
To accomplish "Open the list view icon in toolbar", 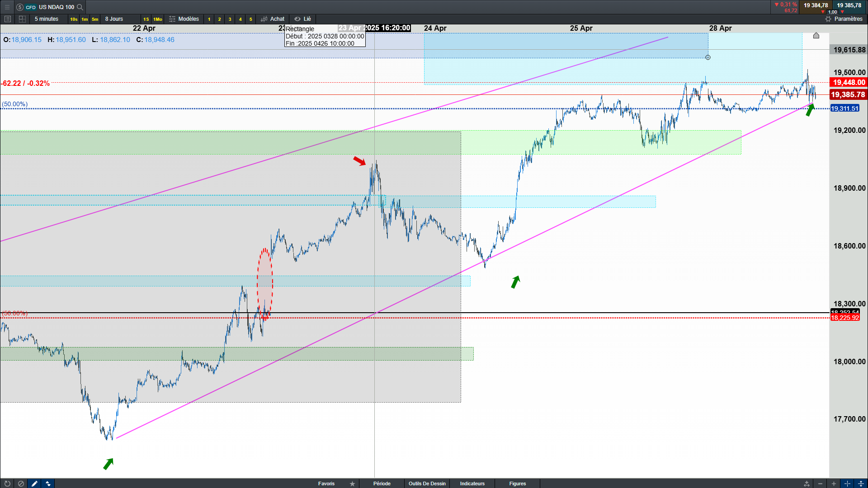I will point(8,19).
